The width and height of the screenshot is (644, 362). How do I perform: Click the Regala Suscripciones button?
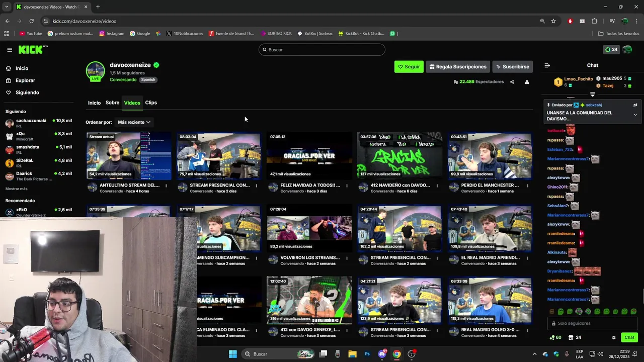click(x=458, y=66)
